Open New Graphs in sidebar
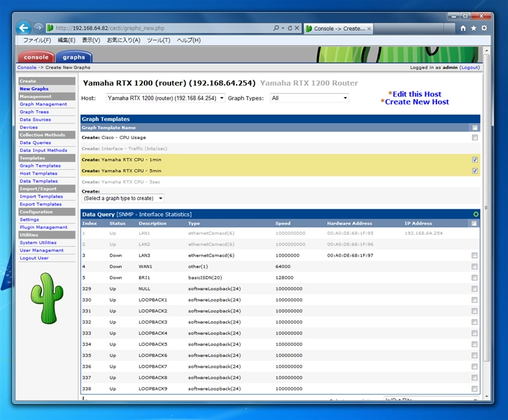The image size is (508, 420). pyautogui.click(x=34, y=89)
